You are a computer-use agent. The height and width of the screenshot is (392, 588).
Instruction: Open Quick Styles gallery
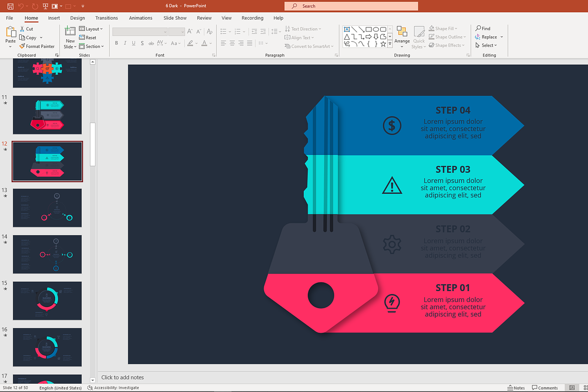pos(419,37)
